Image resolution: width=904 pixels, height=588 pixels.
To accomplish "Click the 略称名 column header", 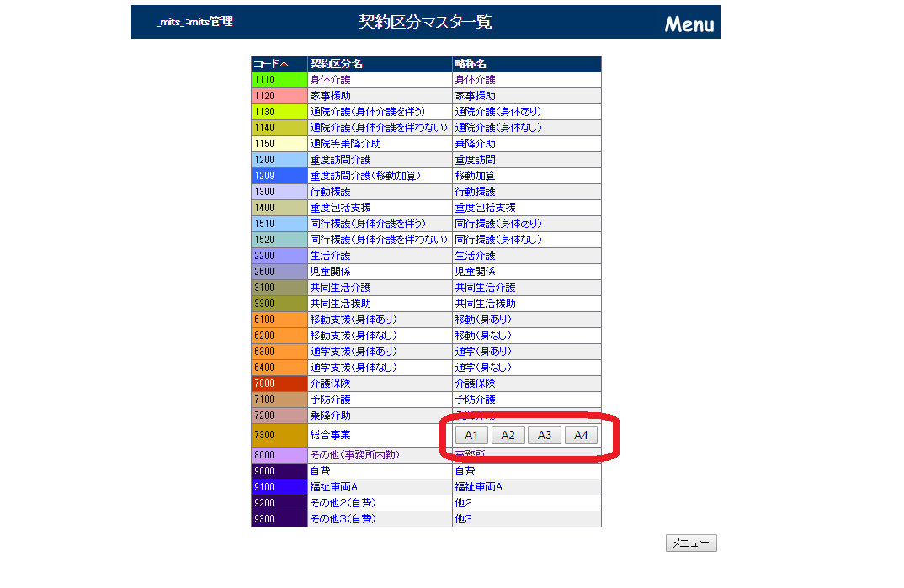I will tap(471, 64).
